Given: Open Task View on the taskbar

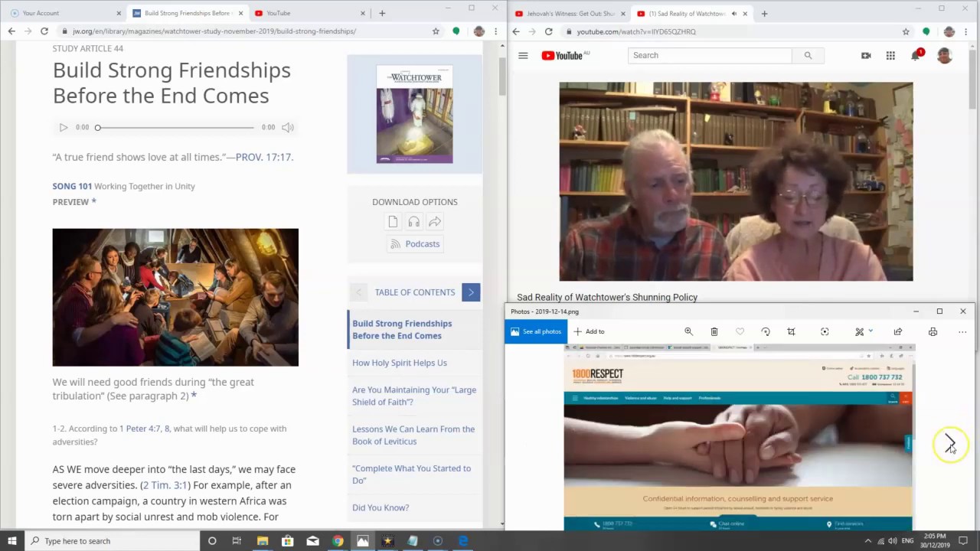Looking at the screenshot, I should [x=237, y=541].
